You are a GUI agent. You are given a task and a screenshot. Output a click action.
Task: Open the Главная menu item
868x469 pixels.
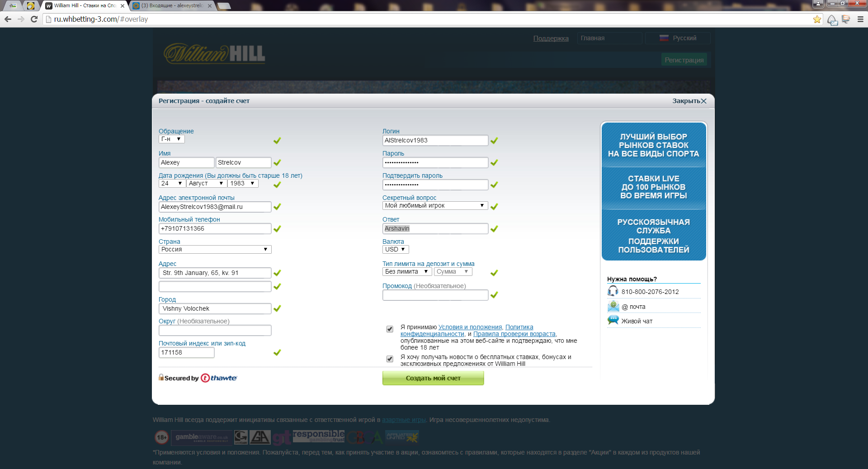[x=609, y=38]
